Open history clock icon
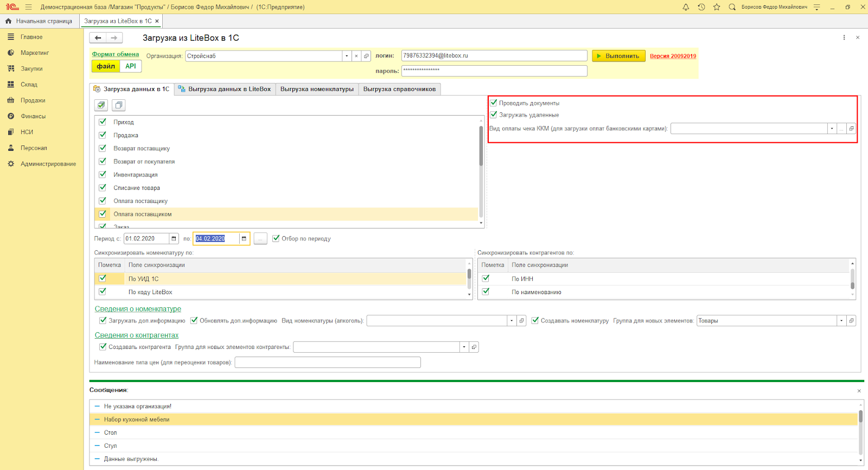Image resolution: width=868 pixels, height=470 pixels. coord(701,7)
